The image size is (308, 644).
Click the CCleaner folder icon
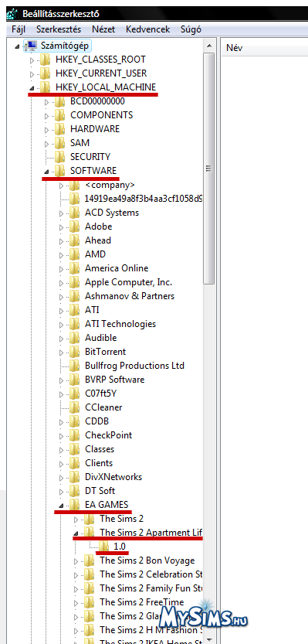(x=74, y=407)
